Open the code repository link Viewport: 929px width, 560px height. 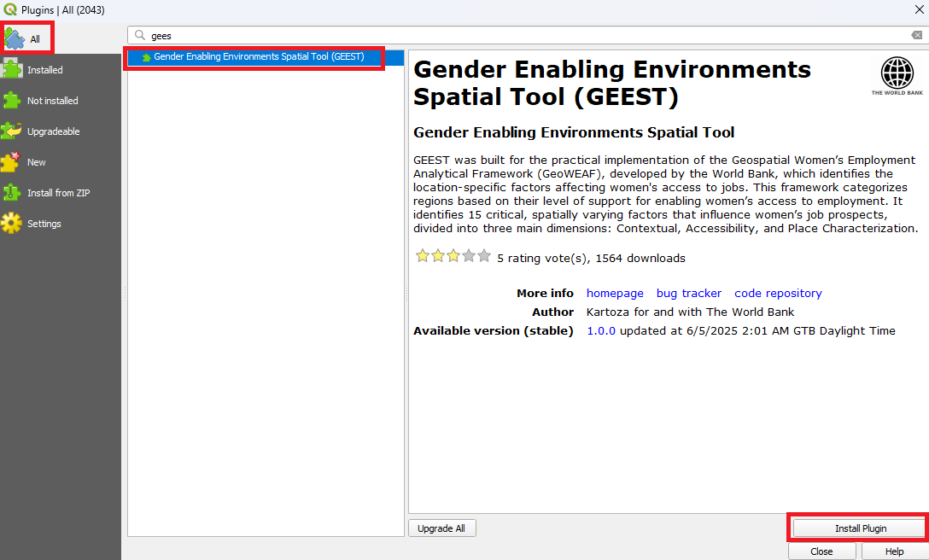coord(778,294)
